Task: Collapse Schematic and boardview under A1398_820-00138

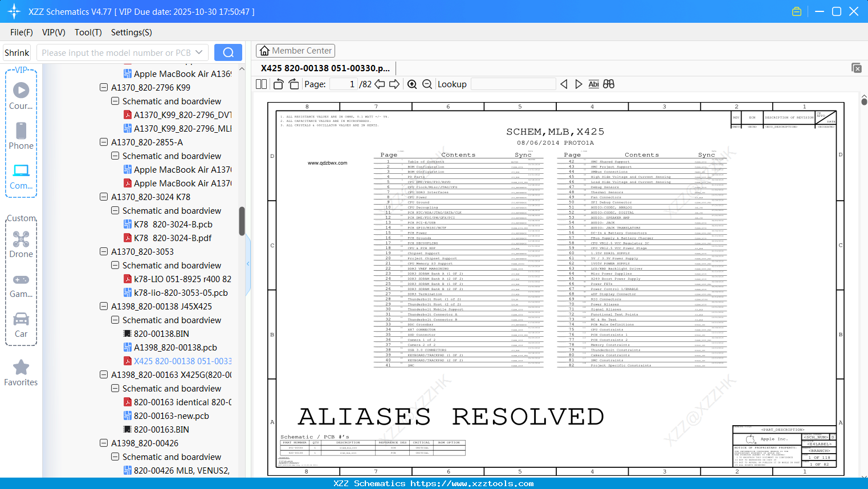Action: (x=115, y=320)
